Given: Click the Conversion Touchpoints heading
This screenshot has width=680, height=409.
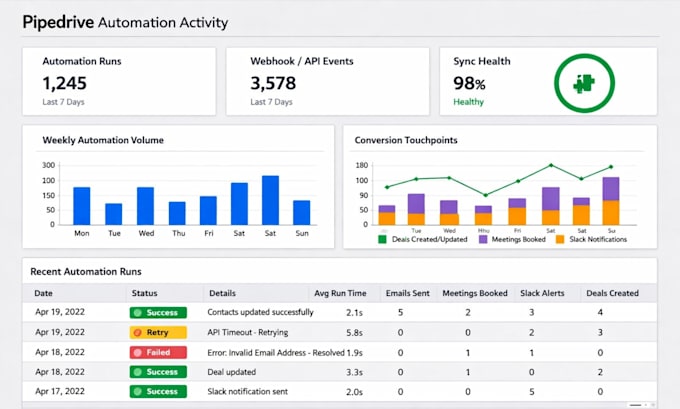Looking at the screenshot, I should click(x=406, y=140).
